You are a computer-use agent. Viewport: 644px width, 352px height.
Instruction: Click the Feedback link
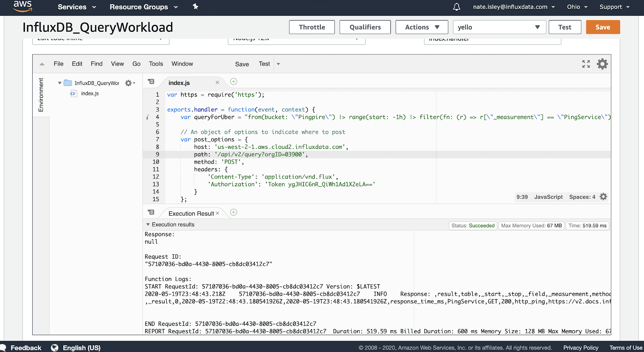tap(26, 348)
